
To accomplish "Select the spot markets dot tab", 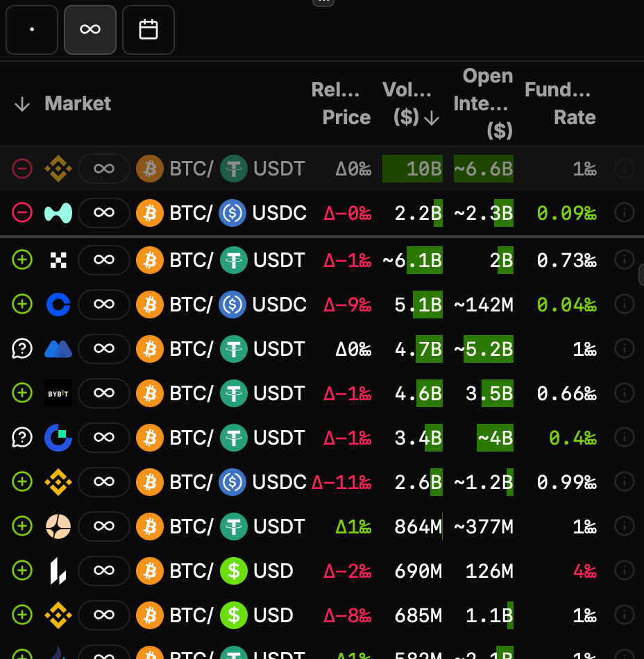I will click(32, 29).
